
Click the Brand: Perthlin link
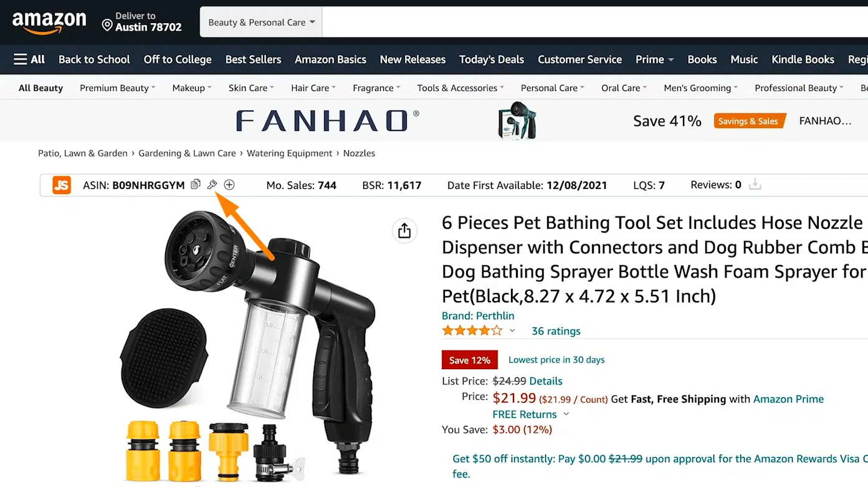pyautogui.click(x=478, y=316)
